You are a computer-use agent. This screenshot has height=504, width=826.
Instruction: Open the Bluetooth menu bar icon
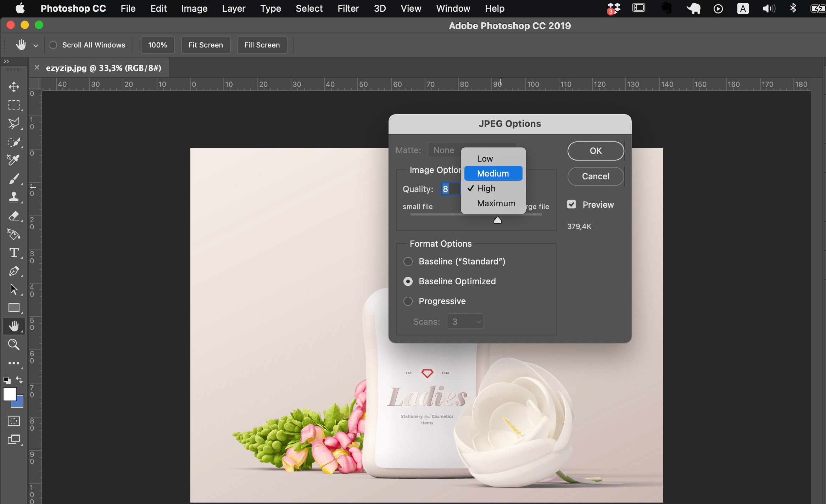pos(793,8)
